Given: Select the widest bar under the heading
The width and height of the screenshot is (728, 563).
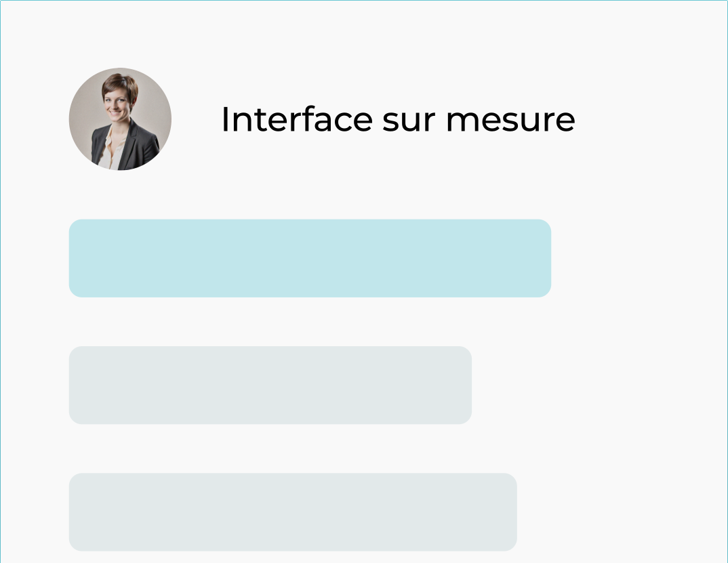Looking at the screenshot, I should coord(310,258).
